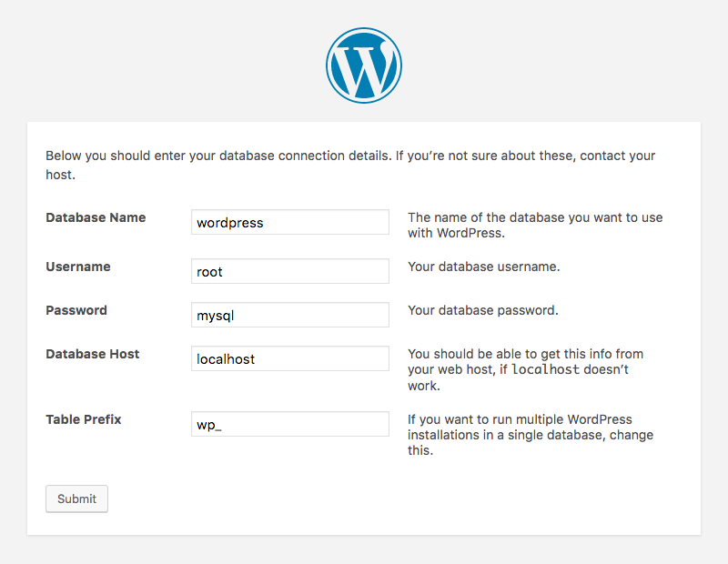The height and width of the screenshot is (564, 728).
Task: Click the Password label
Action: [x=76, y=310]
